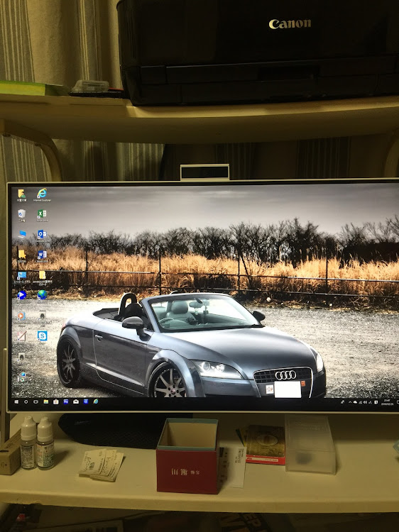
Task: Show hidden system tray icons
Action: pyautogui.click(x=350, y=402)
